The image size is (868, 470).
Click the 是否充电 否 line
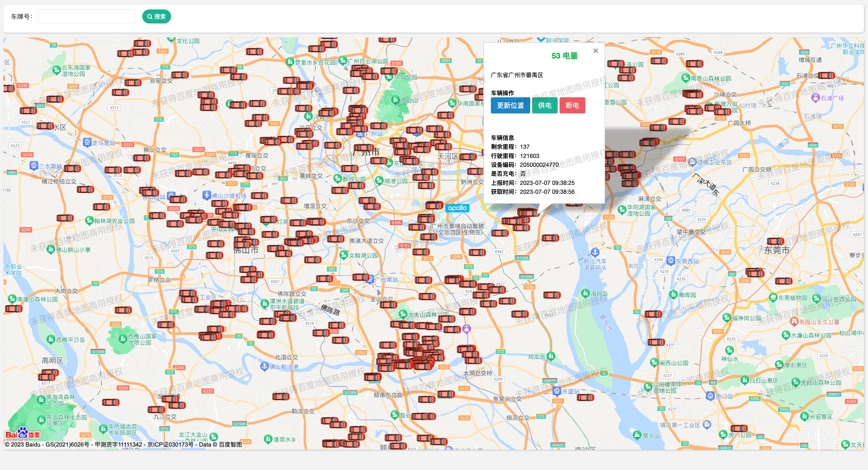coord(508,174)
